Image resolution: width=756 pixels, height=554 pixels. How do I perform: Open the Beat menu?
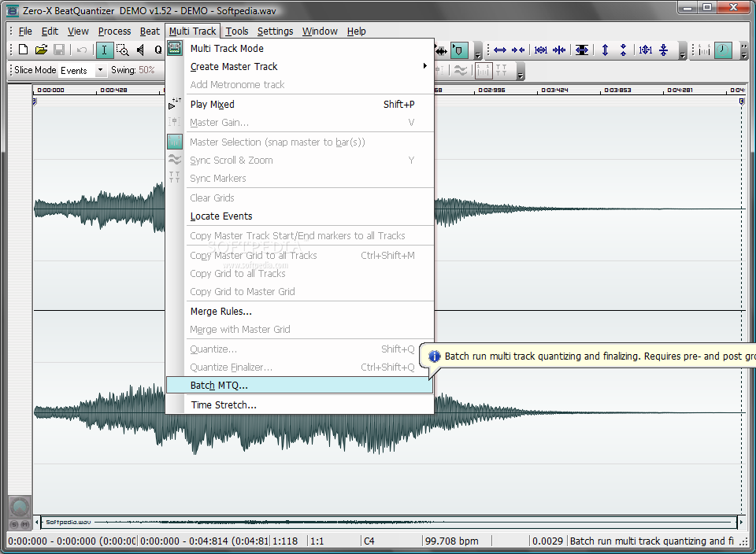(150, 31)
